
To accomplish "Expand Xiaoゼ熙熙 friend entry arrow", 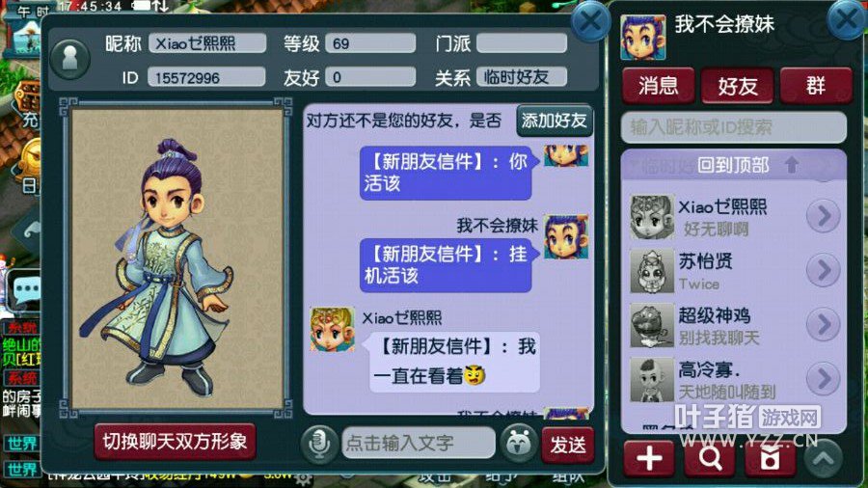I will [824, 215].
